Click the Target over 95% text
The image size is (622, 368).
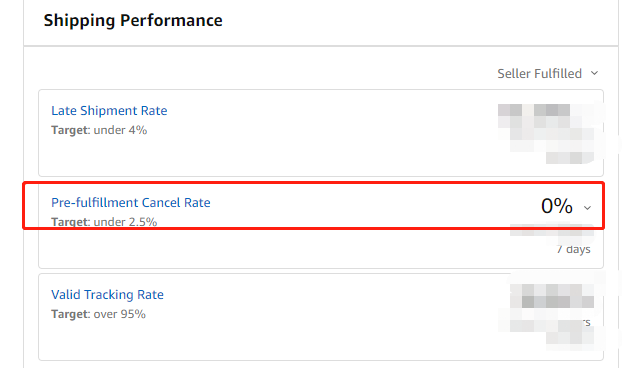point(98,314)
